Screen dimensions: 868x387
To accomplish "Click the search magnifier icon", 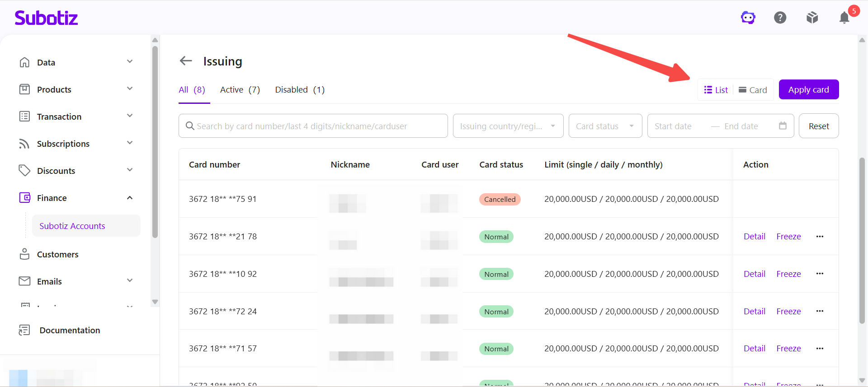I will [190, 126].
